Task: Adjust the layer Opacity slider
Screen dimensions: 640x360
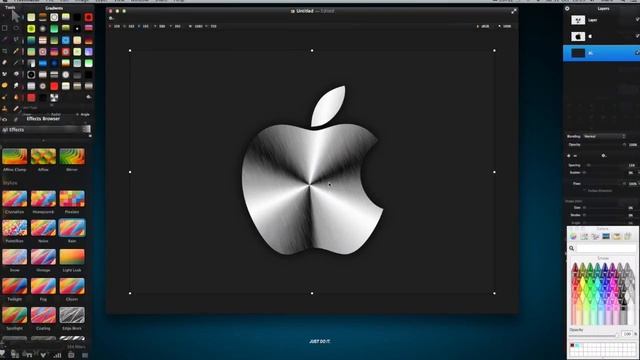Action: 605,144
